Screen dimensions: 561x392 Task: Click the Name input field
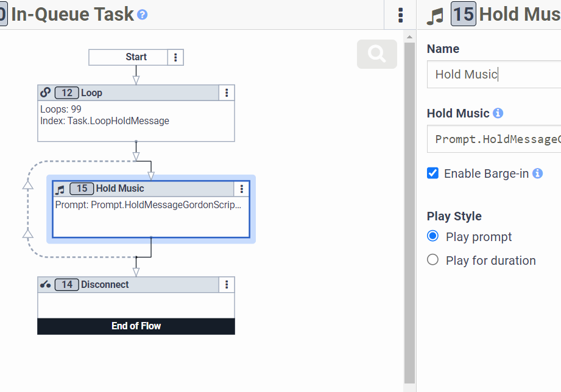click(x=493, y=74)
